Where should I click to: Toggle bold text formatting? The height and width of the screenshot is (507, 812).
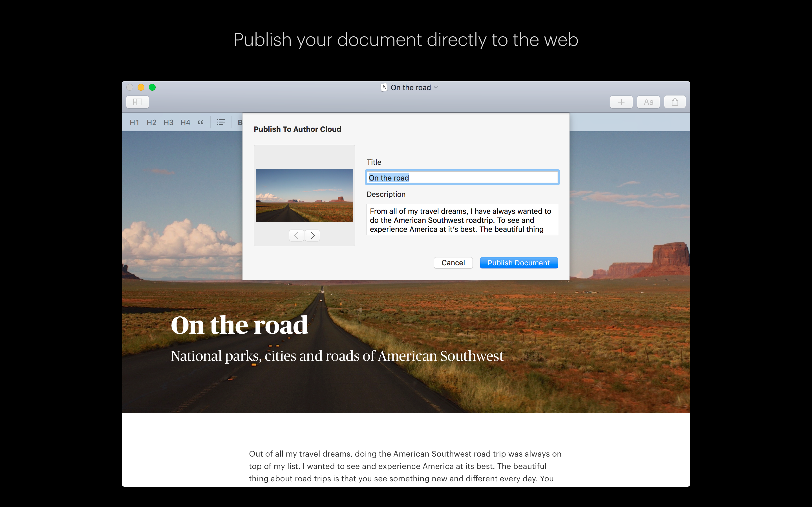click(240, 123)
